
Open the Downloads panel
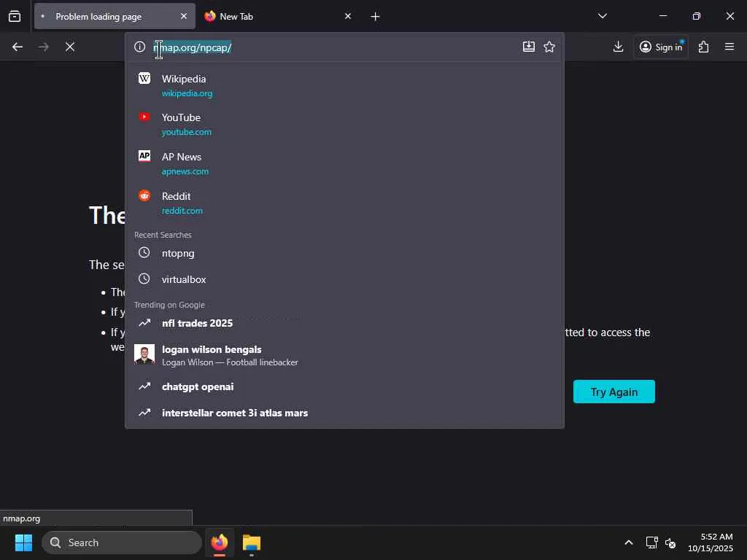tap(618, 47)
